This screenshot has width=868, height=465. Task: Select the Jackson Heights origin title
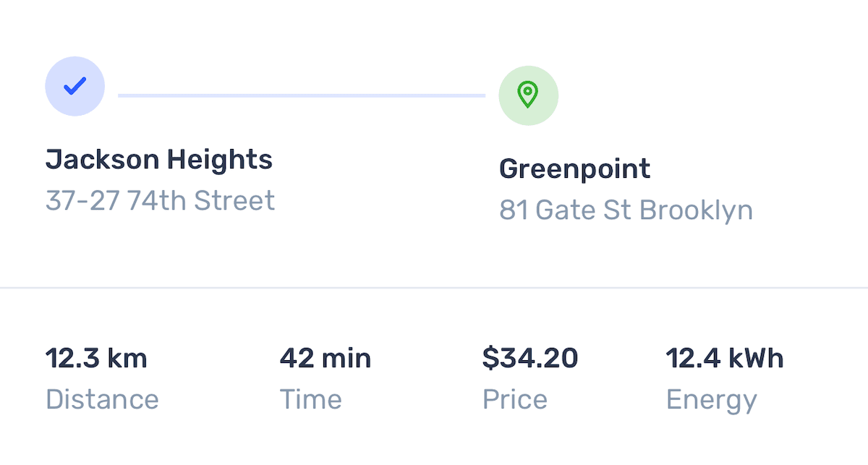[x=159, y=160]
